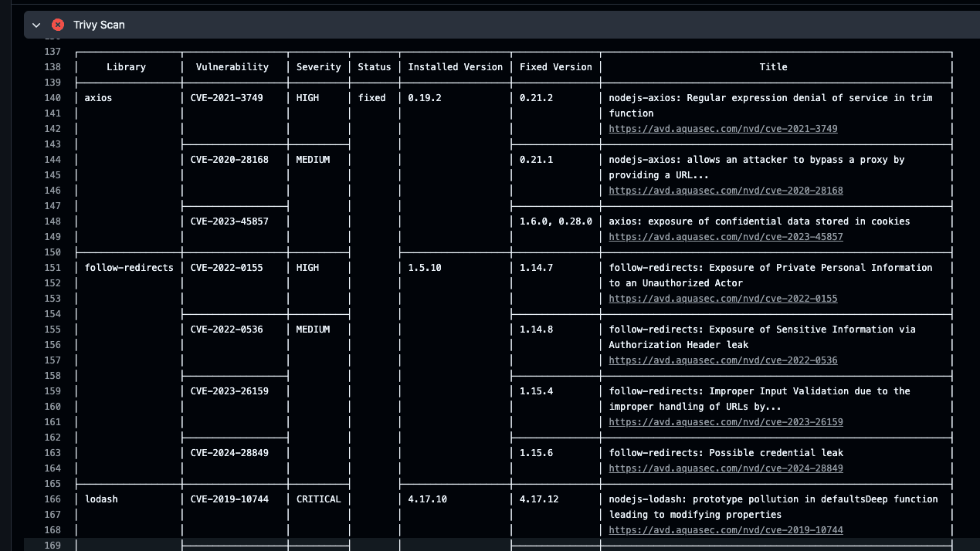This screenshot has width=980, height=551.
Task: Click the axios regular expression denial title
Action: click(x=771, y=106)
